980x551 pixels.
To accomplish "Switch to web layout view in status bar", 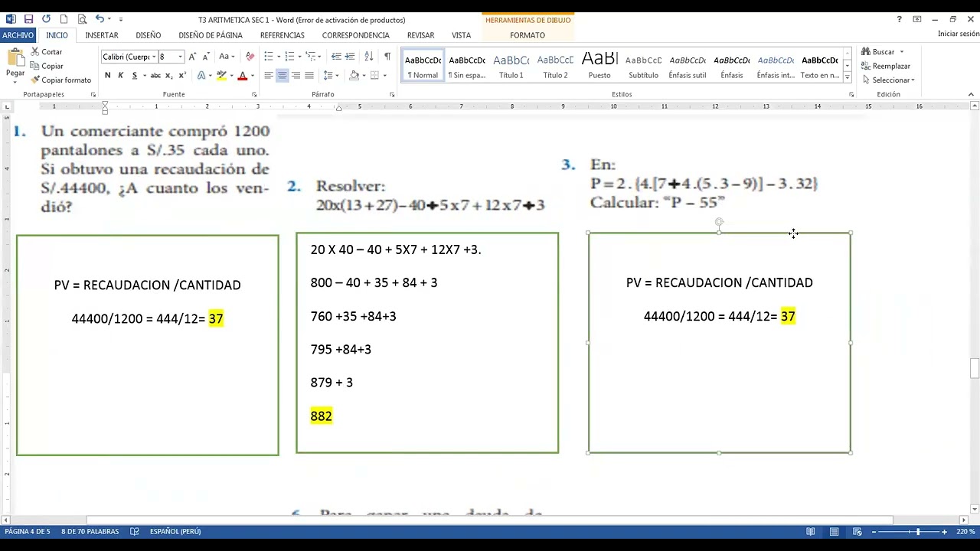I will coord(857,531).
